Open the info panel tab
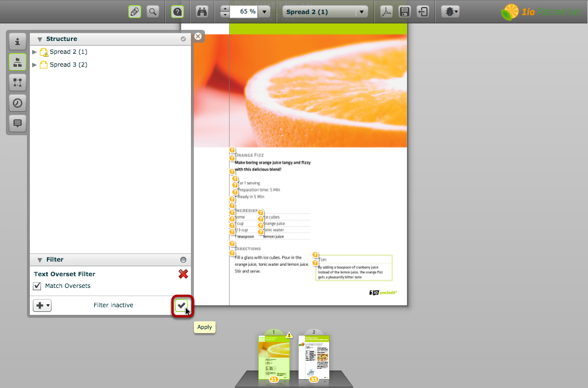 pos(18,42)
